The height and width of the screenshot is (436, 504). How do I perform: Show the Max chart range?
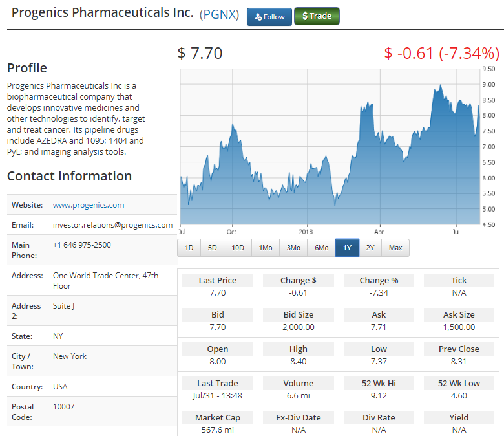point(395,248)
